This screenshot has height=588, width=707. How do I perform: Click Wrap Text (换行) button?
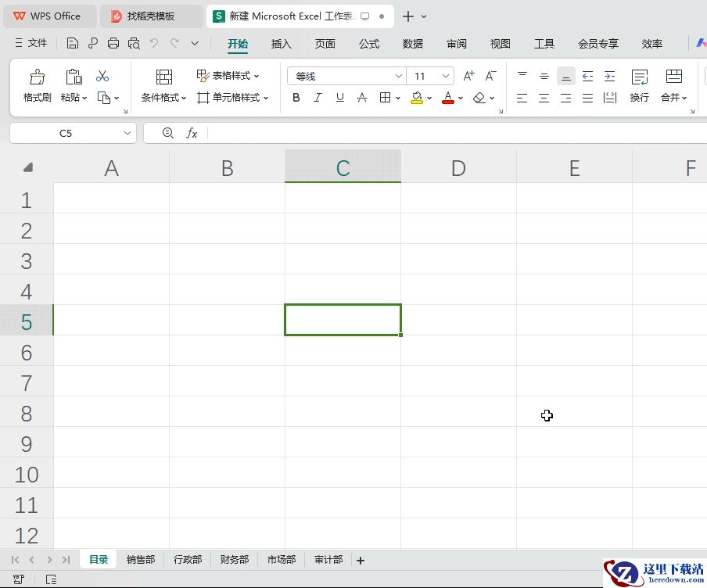pyautogui.click(x=640, y=86)
